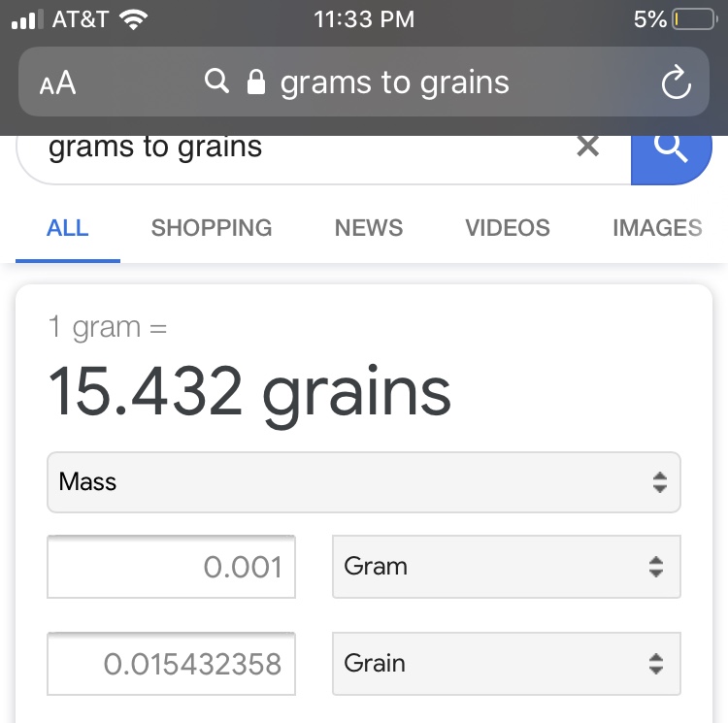Open the Mass unit category dropdown
Image resolution: width=728 pixels, height=723 pixels.
coord(364,482)
